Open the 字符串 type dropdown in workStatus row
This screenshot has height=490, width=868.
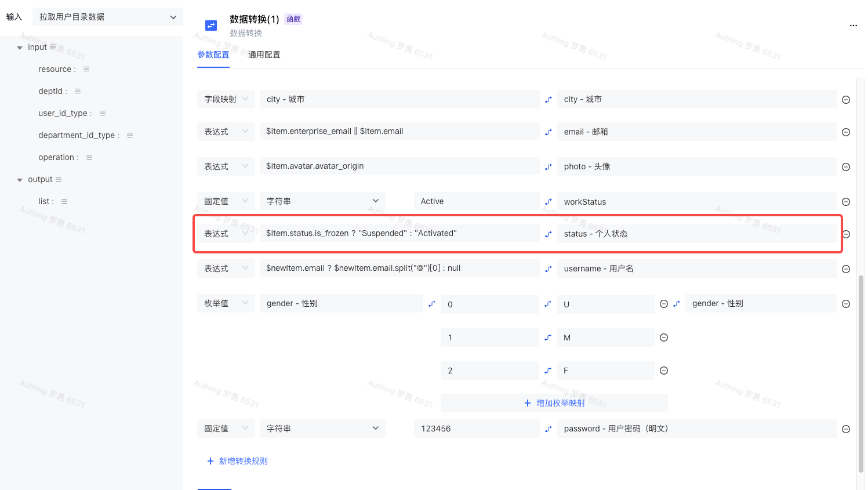[322, 201]
